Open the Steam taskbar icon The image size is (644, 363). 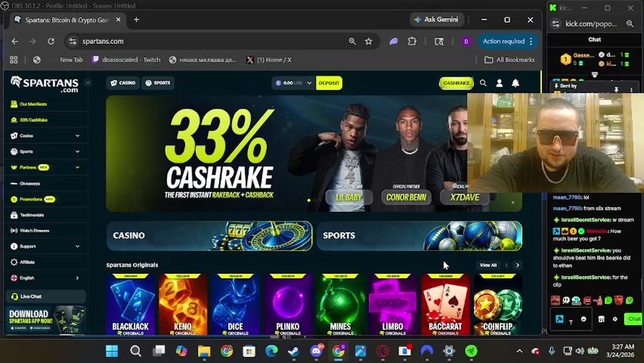[x=294, y=351]
